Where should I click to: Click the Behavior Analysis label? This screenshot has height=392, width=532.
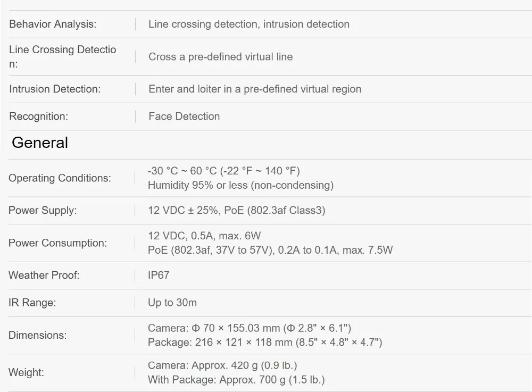pyautogui.click(x=53, y=24)
